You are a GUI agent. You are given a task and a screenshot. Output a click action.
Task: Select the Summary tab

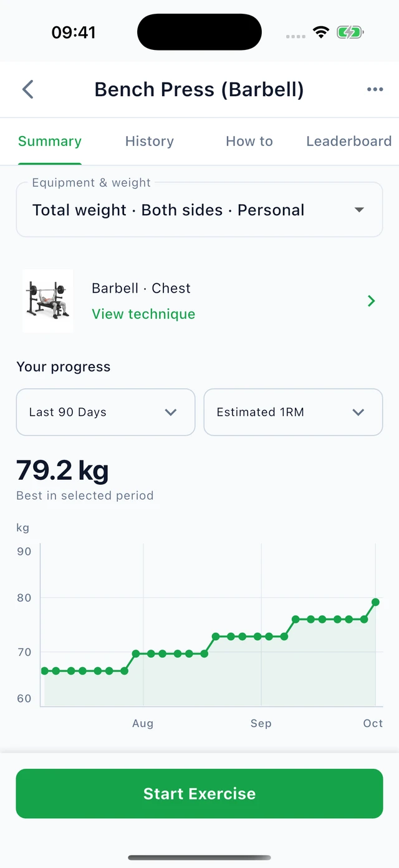point(50,141)
